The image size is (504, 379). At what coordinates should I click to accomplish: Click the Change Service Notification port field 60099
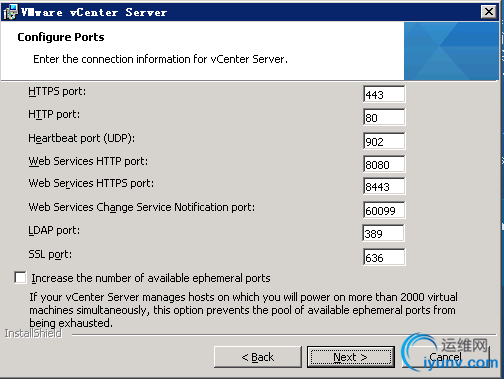(x=384, y=210)
